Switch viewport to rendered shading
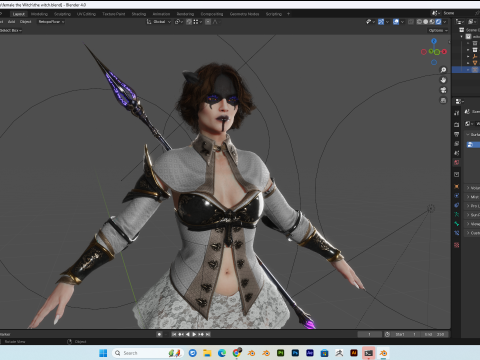This screenshot has width=480, height=360. (438, 22)
